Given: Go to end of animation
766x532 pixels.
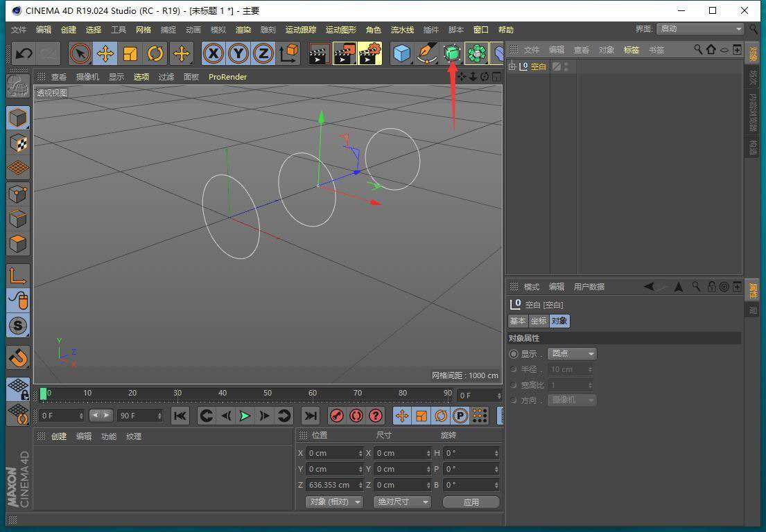Looking at the screenshot, I should 310,416.
